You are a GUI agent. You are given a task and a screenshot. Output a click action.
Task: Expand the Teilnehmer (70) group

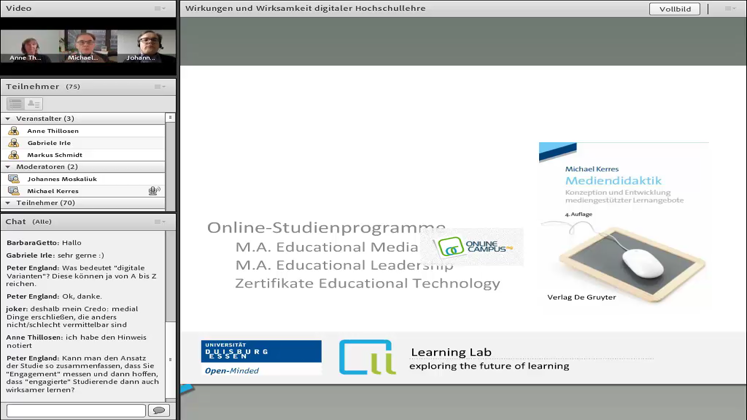pos(8,203)
